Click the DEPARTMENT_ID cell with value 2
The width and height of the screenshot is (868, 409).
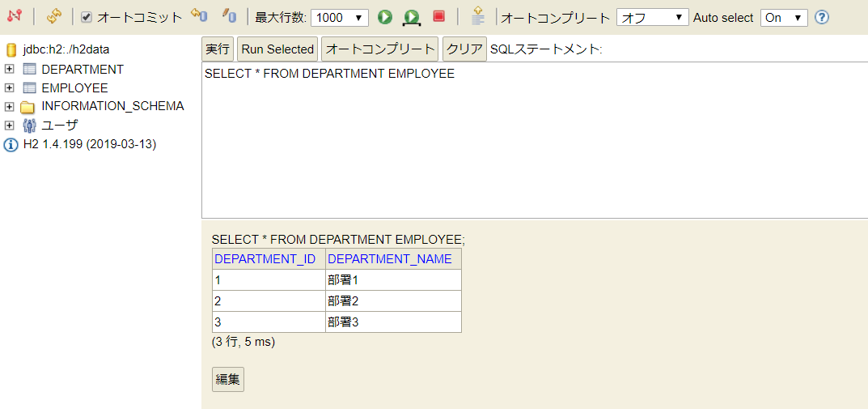click(269, 301)
